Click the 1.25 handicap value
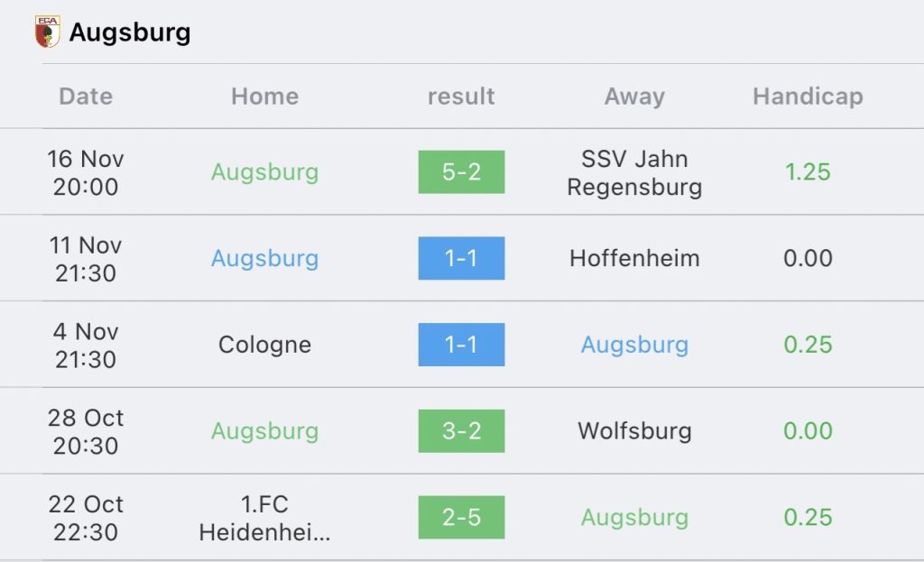 coord(808,172)
